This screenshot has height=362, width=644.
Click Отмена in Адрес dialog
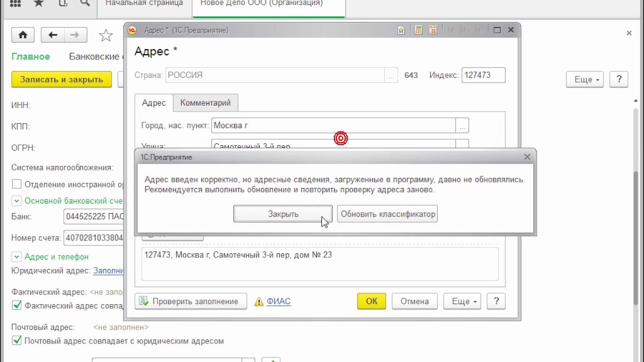pyautogui.click(x=415, y=301)
